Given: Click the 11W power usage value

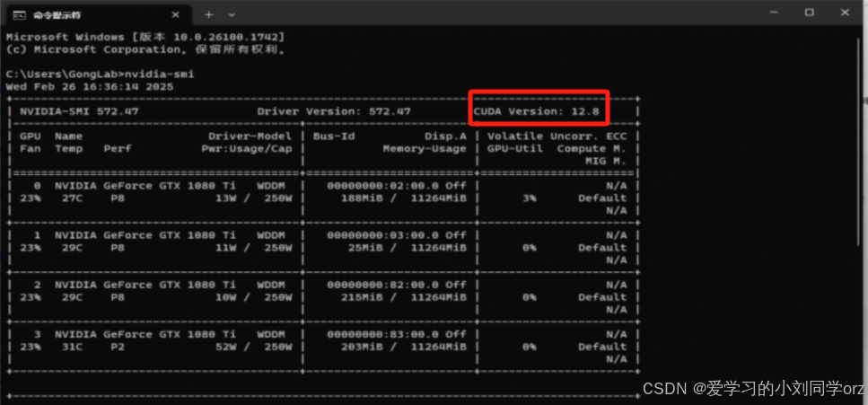Looking at the screenshot, I should pos(226,248).
